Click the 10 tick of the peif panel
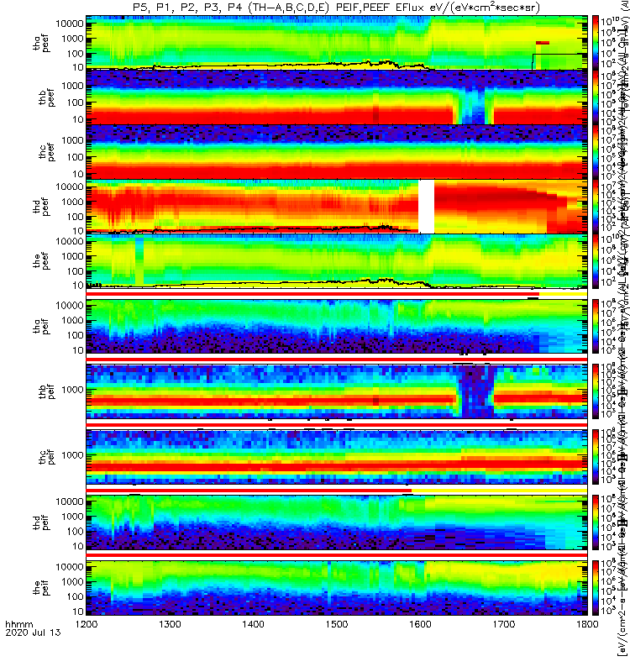Viewport: 630px width, 672px height. click(78, 612)
